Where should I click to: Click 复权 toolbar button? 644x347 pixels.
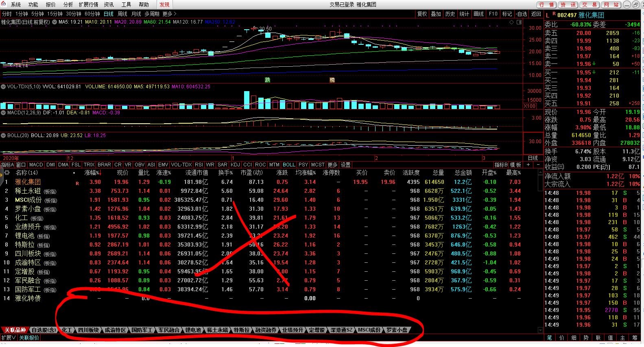(x=422, y=14)
